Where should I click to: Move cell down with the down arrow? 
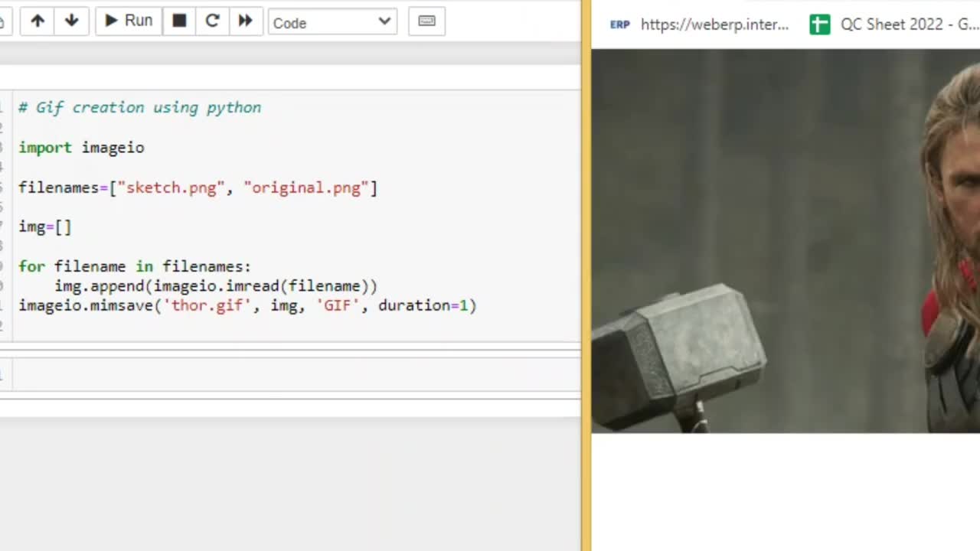[x=71, y=21]
